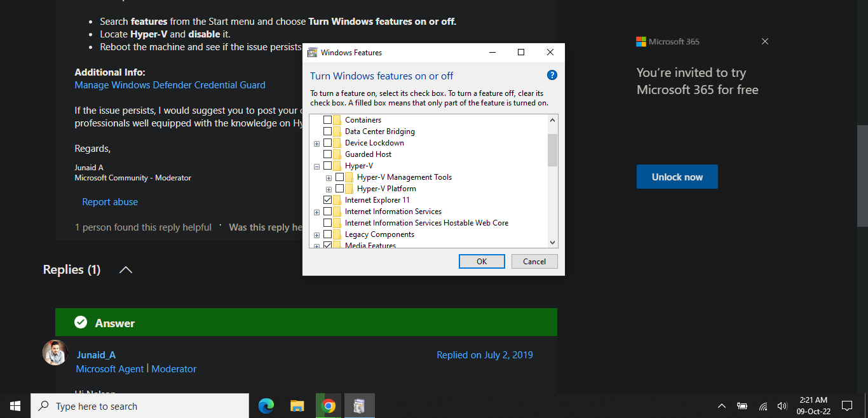Open the Wi-Fi network flyout
Viewport: 868px width, 418px height.
coord(763,406)
